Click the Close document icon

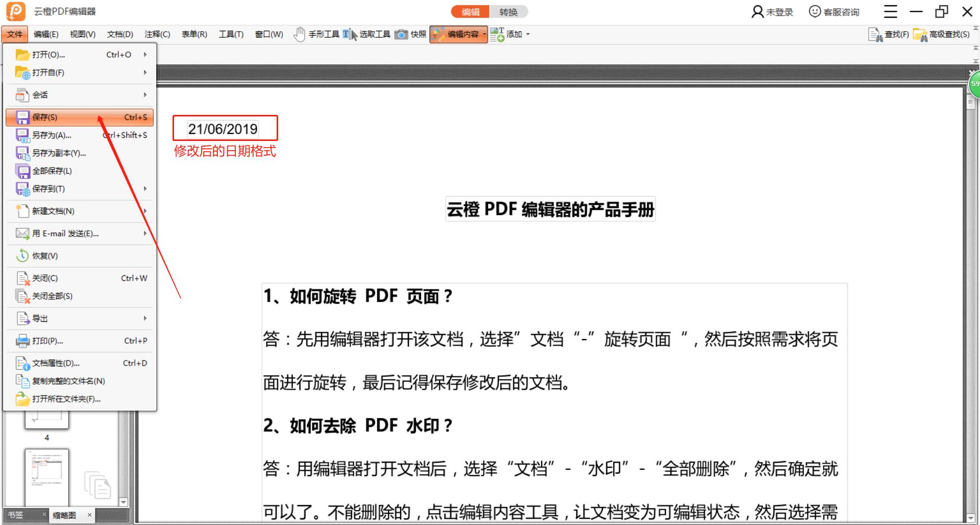(22, 278)
